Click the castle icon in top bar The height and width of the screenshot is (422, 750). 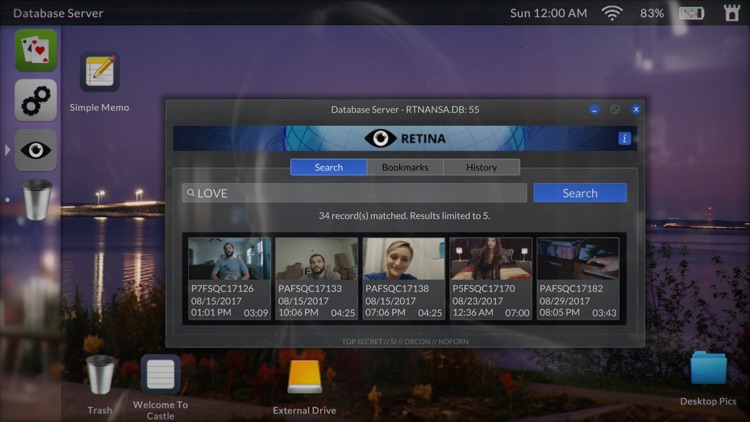click(730, 13)
